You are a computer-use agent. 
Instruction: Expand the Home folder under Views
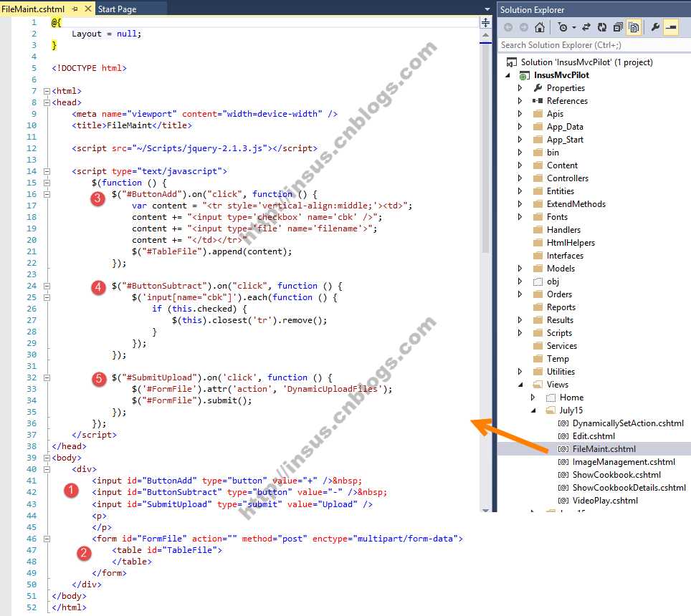(533, 398)
